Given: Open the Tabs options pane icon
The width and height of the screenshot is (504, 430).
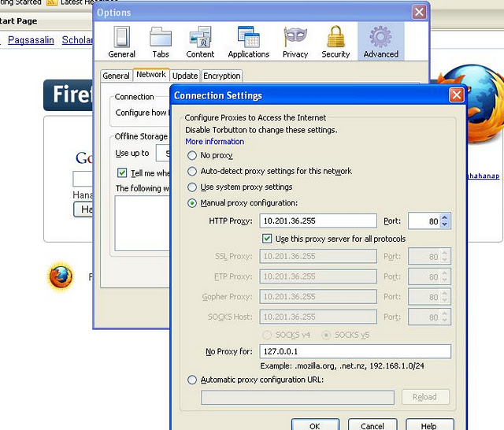Looking at the screenshot, I should click(x=161, y=42).
